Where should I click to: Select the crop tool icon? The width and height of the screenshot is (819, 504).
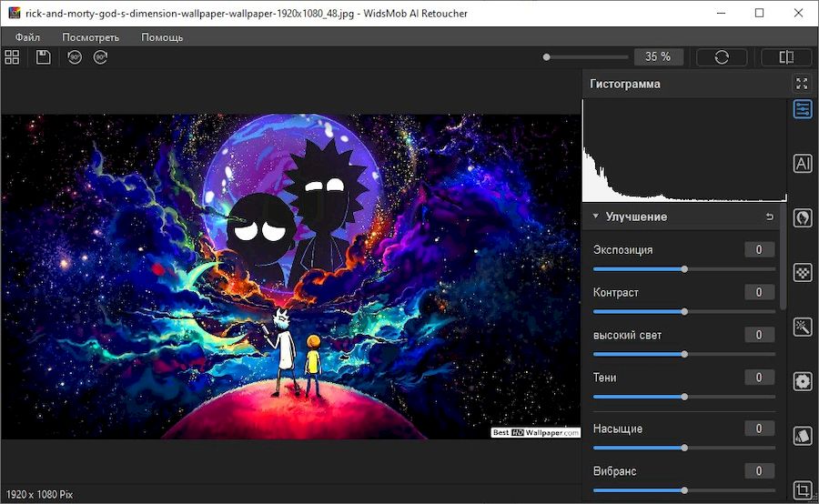click(803, 489)
